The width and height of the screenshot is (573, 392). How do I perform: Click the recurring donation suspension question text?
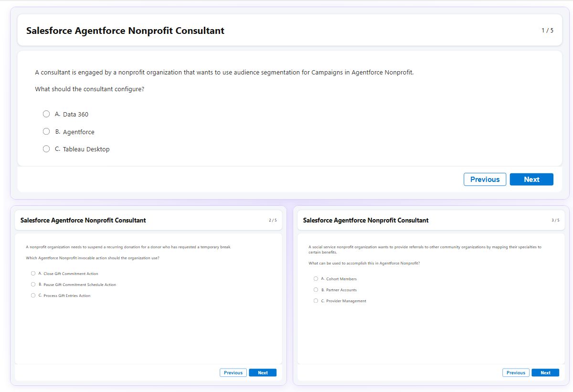point(128,247)
